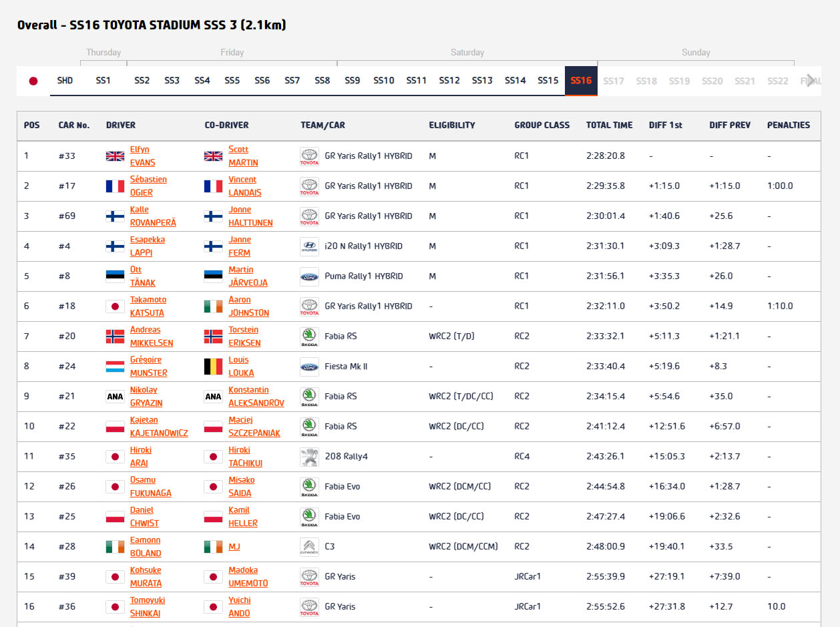Open driver Daniel Chwist link
This screenshot has width=840, height=627.
point(144,517)
